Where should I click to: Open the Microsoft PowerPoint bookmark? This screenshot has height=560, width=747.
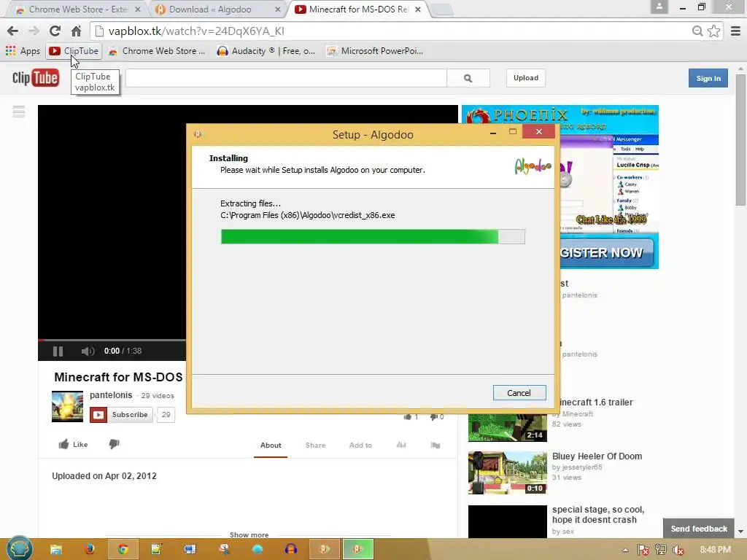point(374,51)
